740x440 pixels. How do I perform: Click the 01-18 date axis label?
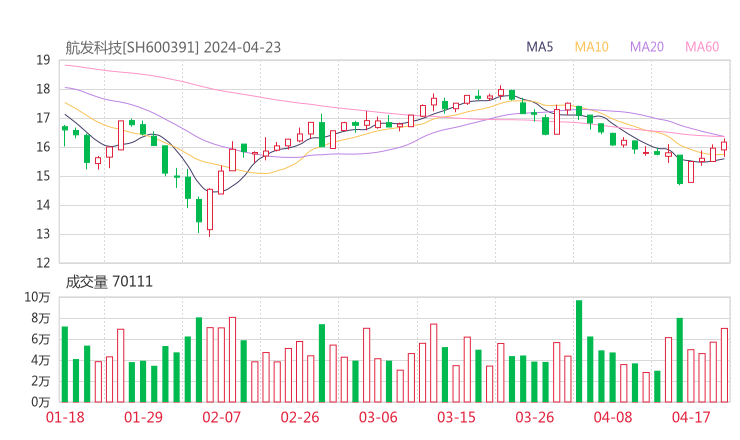pyautogui.click(x=65, y=417)
